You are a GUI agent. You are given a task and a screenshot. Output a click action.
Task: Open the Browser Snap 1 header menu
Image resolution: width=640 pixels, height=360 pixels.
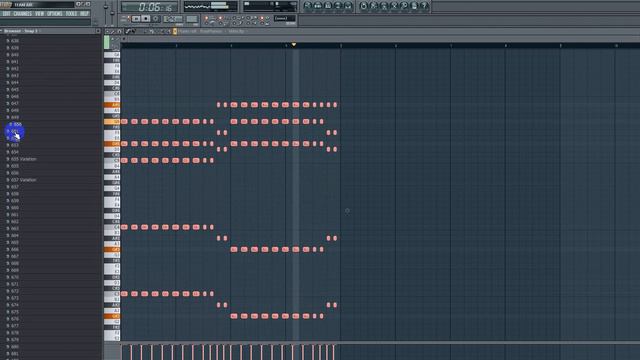[x=20, y=31]
